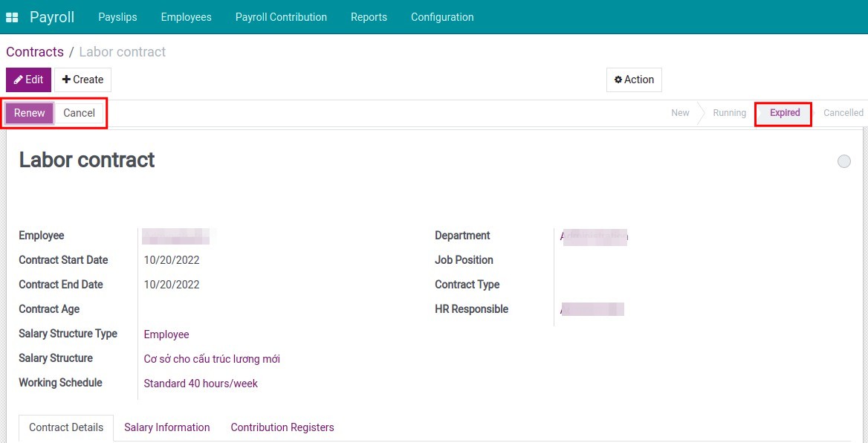Image resolution: width=868 pixels, height=443 pixels.
Task: Navigate to the Employees menu
Action: point(186,16)
